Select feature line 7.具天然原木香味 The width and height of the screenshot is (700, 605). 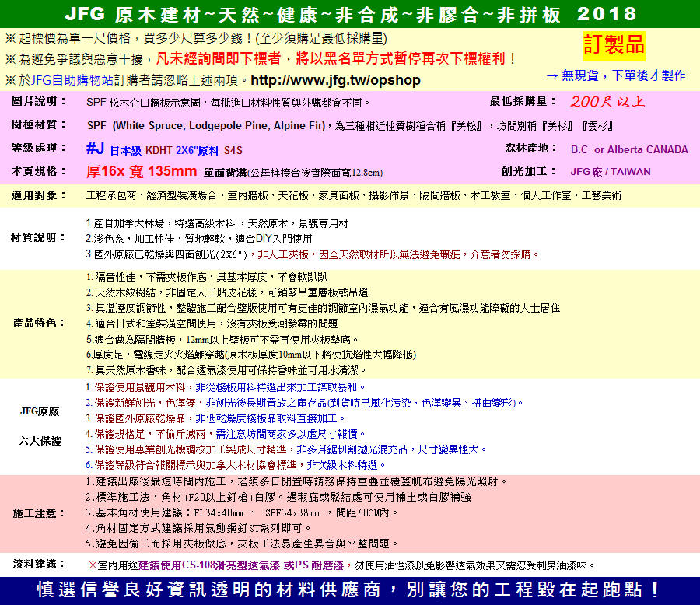(x=226, y=370)
